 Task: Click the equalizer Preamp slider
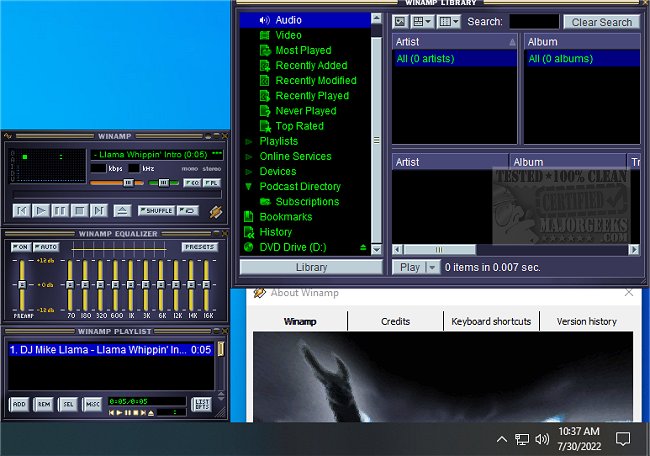(20, 286)
